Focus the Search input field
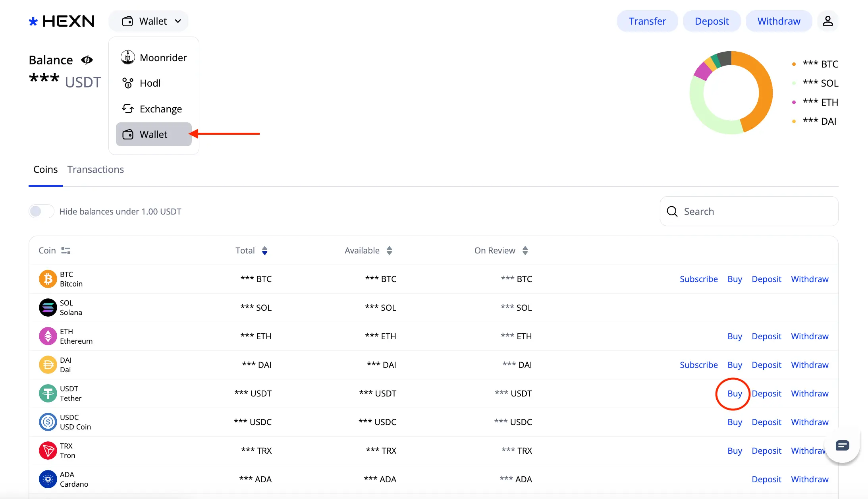This screenshot has height=499, width=868. [x=749, y=211]
